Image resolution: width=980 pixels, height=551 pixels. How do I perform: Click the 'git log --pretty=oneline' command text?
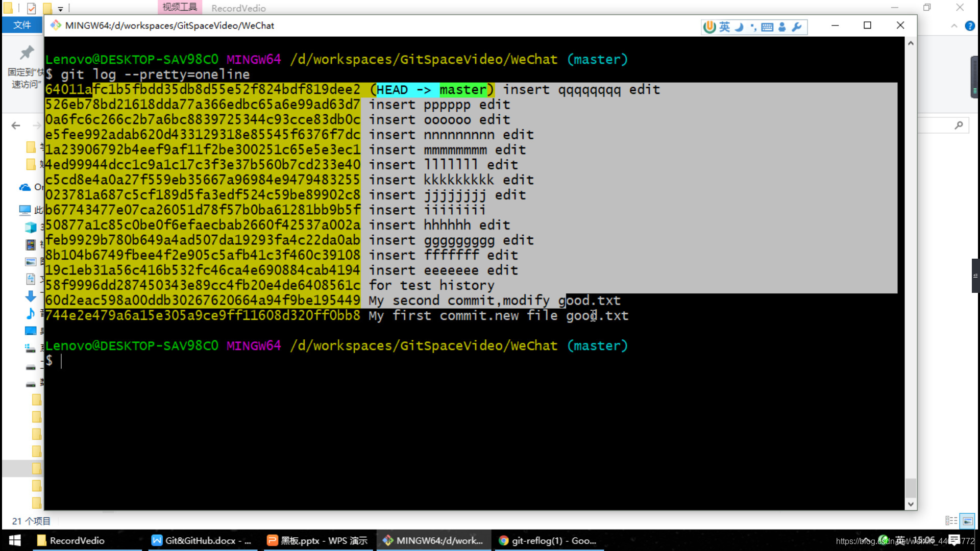pyautogui.click(x=155, y=74)
